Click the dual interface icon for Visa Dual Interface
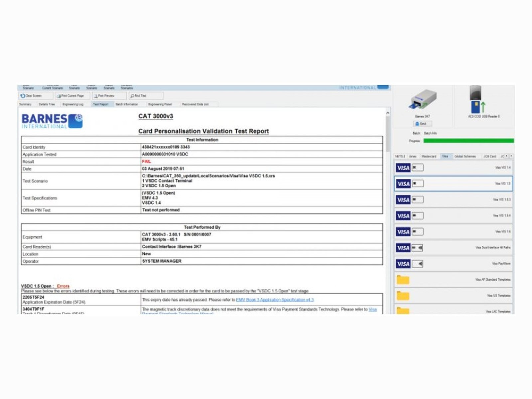The height and width of the screenshot is (399, 532). point(418,248)
